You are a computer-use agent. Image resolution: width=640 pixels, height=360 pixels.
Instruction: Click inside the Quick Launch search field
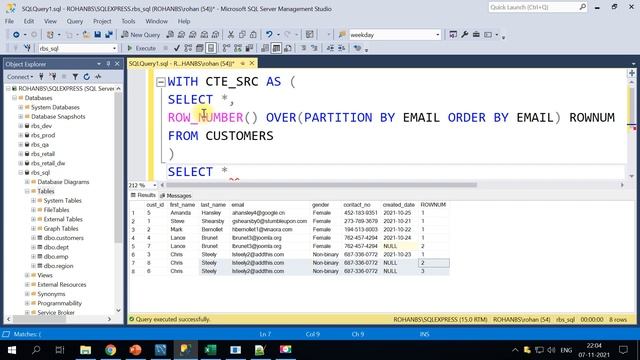[533, 7]
